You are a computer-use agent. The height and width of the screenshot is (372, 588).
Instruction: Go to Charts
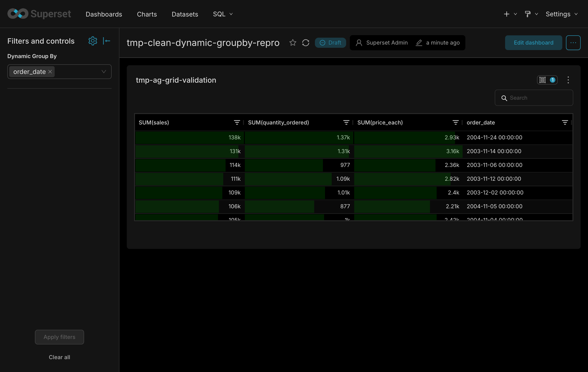(x=147, y=14)
